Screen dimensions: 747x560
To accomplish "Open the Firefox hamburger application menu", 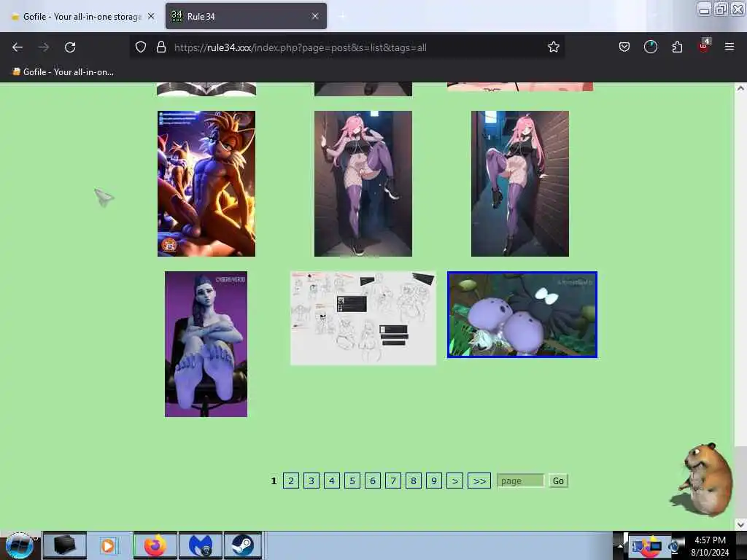I will [x=729, y=47].
